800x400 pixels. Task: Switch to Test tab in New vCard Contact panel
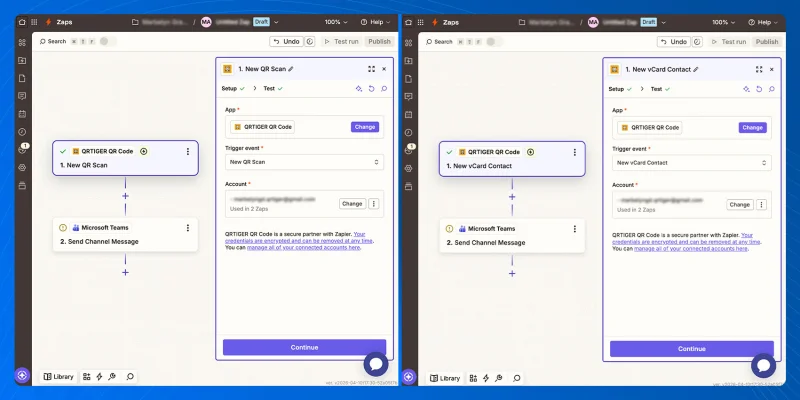pyautogui.click(x=660, y=89)
